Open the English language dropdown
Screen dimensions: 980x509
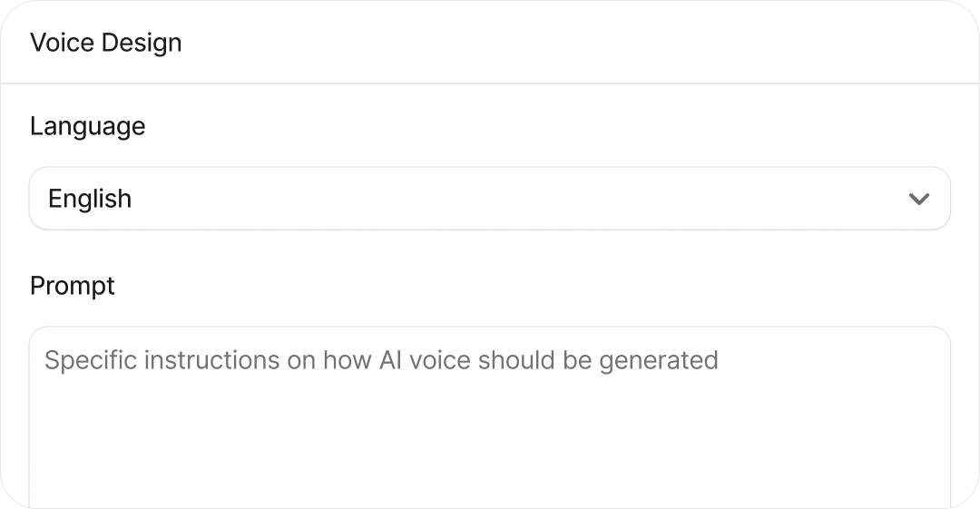(x=489, y=199)
